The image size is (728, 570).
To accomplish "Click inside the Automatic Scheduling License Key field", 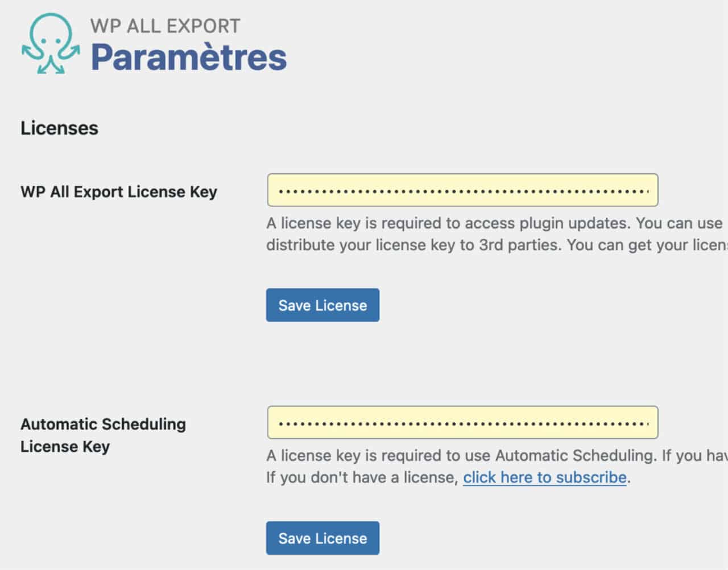I will click(461, 422).
